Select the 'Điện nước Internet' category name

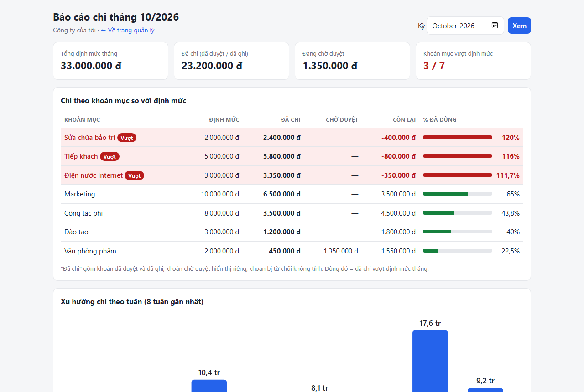94,175
